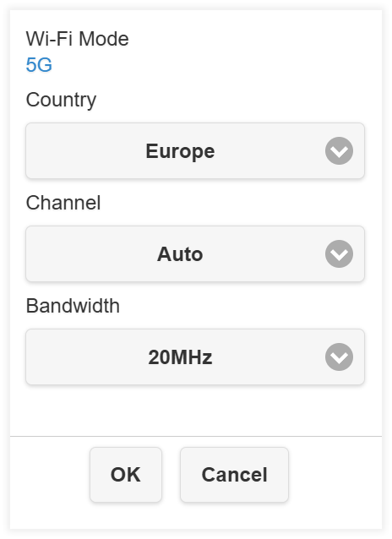Image resolution: width=392 pixels, height=539 pixels.
Task: Click the Wi-Fi Mode label
Action: [x=78, y=39]
